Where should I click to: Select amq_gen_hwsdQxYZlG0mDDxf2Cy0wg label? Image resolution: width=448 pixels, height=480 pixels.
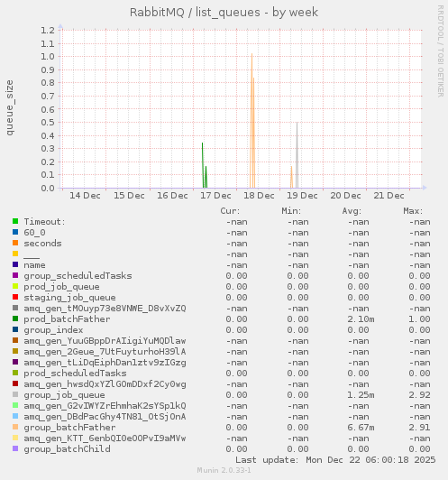(105, 384)
